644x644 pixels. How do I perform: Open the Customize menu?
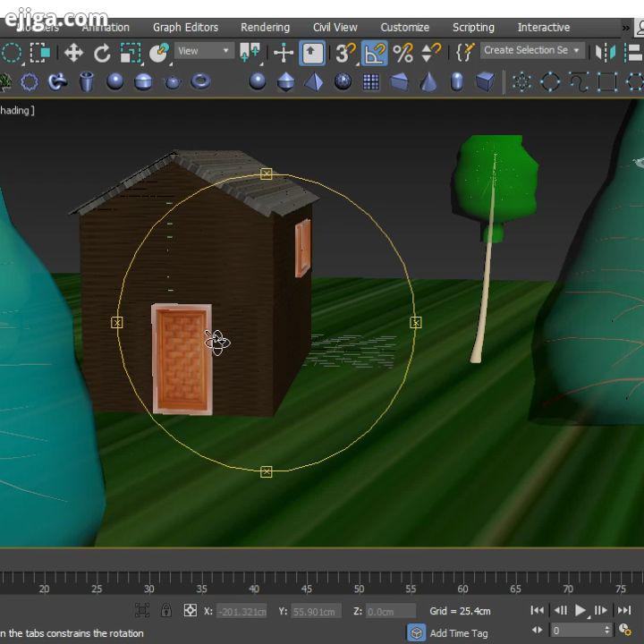pos(405,28)
